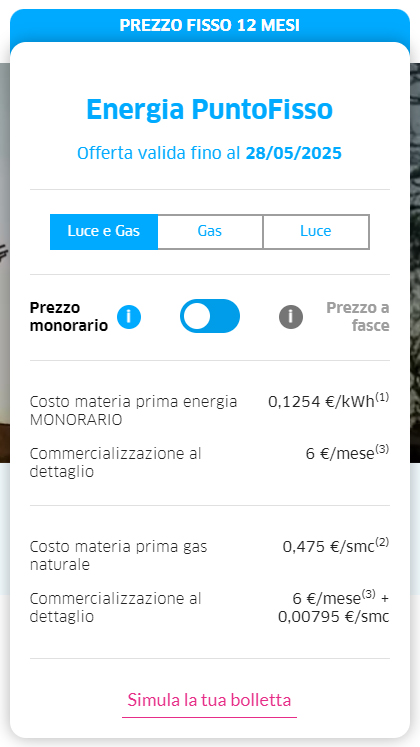The height and width of the screenshot is (747, 420).
Task: Click the gray info icon beside Prezzo a fasce
Action: [x=291, y=317]
